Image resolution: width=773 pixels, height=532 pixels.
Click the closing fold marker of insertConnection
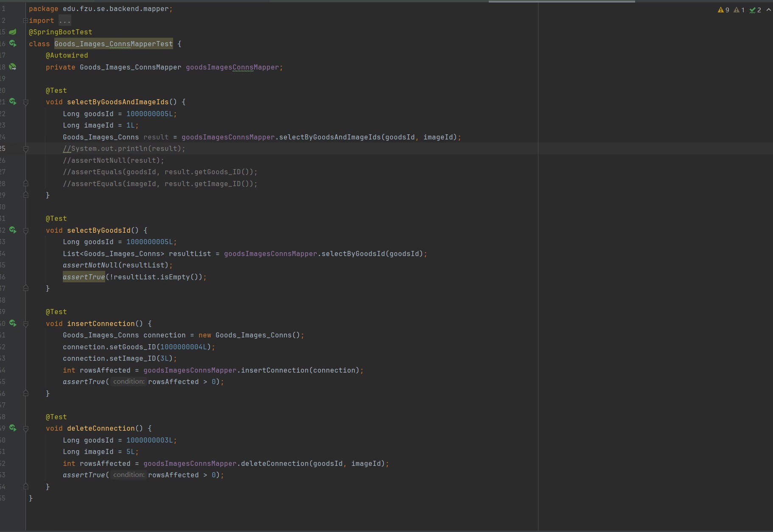25,393
